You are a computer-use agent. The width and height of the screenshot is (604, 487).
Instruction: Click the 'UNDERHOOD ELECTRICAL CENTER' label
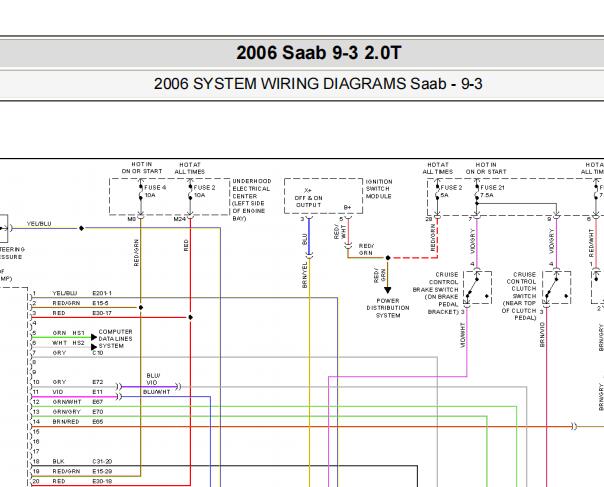[252, 189]
